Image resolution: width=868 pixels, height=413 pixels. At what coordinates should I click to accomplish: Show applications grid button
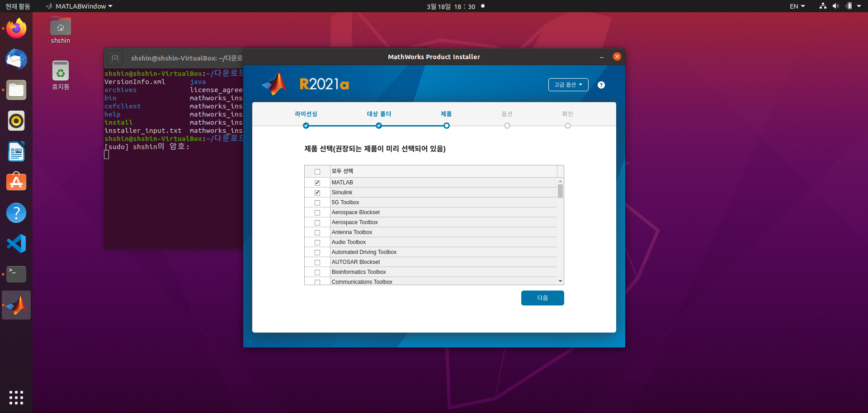[16, 398]
